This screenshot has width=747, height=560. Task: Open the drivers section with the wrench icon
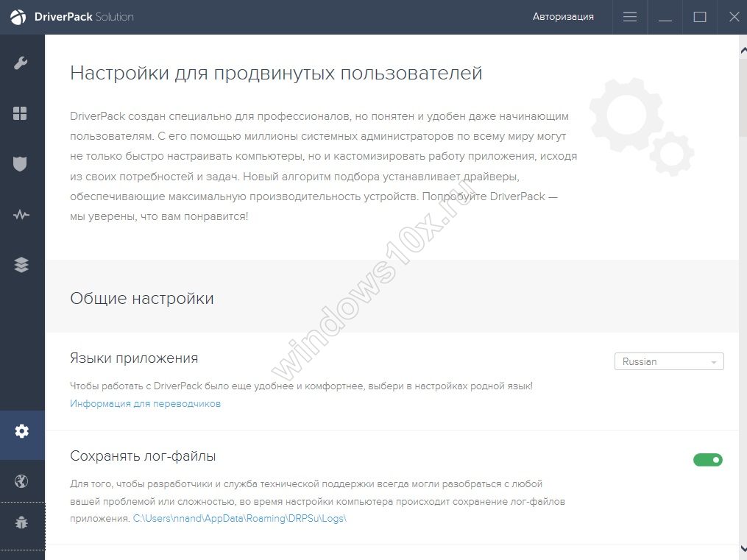tap(21, 63)
